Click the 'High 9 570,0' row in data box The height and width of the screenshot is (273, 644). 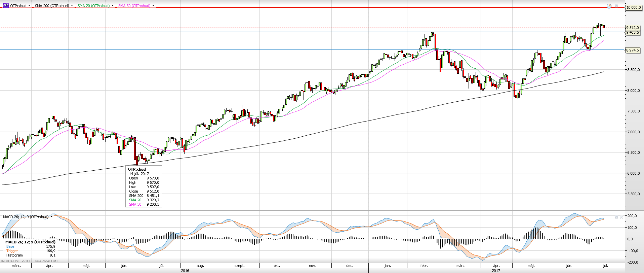[x=144, y=182]
